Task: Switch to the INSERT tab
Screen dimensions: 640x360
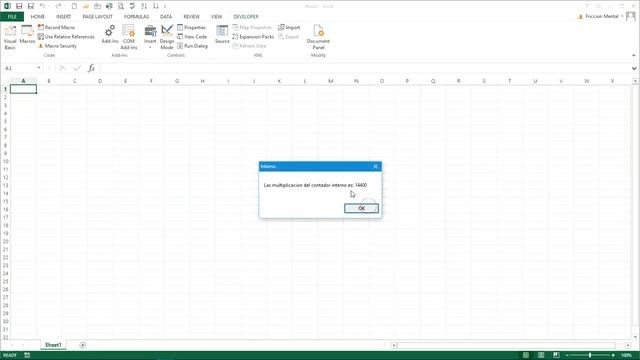Action: tap(63, 17)
